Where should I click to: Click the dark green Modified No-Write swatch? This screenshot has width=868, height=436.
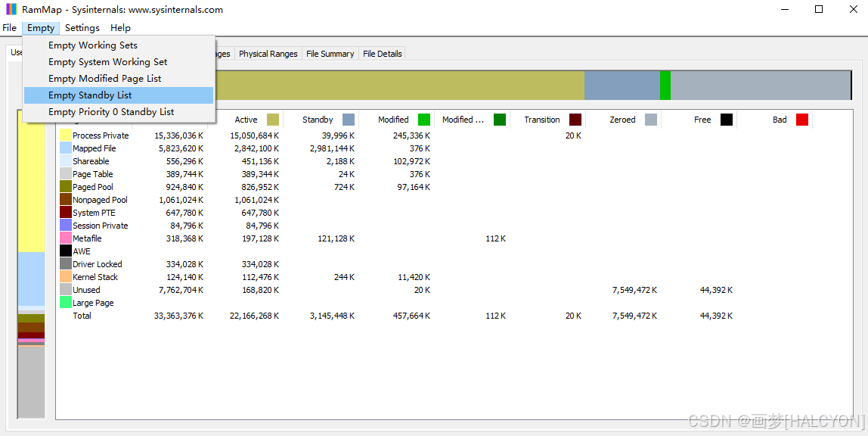pyautogui.click(x=500, y=120)
